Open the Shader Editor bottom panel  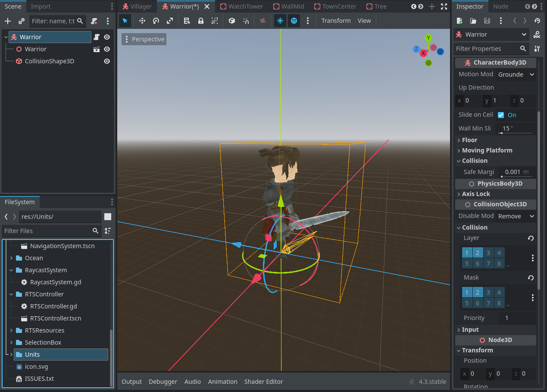point(263,382)
